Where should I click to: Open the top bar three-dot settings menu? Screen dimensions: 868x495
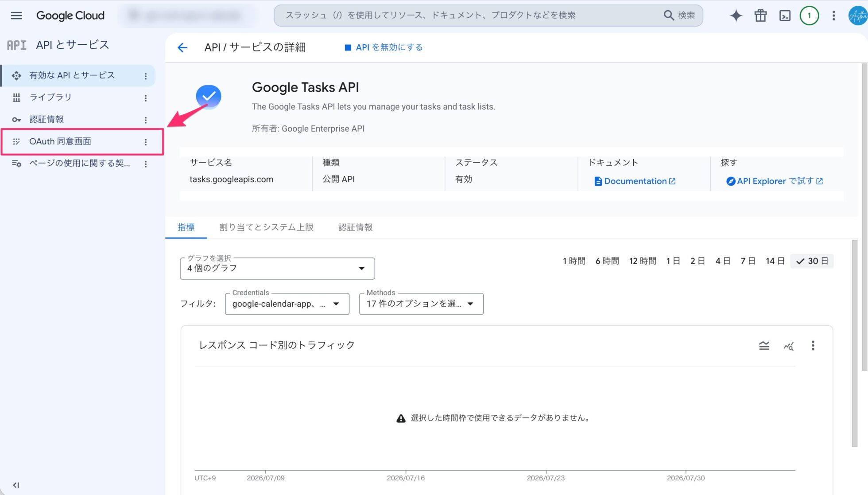pyautogui.click(x=833, y=16)
